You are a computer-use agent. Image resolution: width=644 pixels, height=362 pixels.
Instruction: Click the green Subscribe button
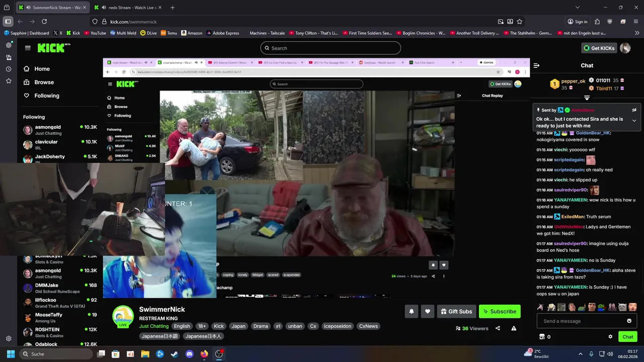(x=500, y=312)
